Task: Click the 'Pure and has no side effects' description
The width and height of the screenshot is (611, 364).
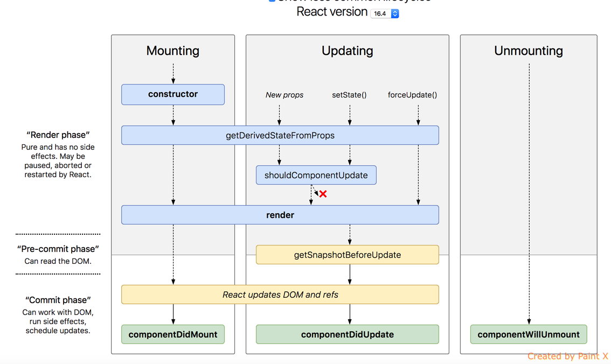Action: (x=58, y=161)
